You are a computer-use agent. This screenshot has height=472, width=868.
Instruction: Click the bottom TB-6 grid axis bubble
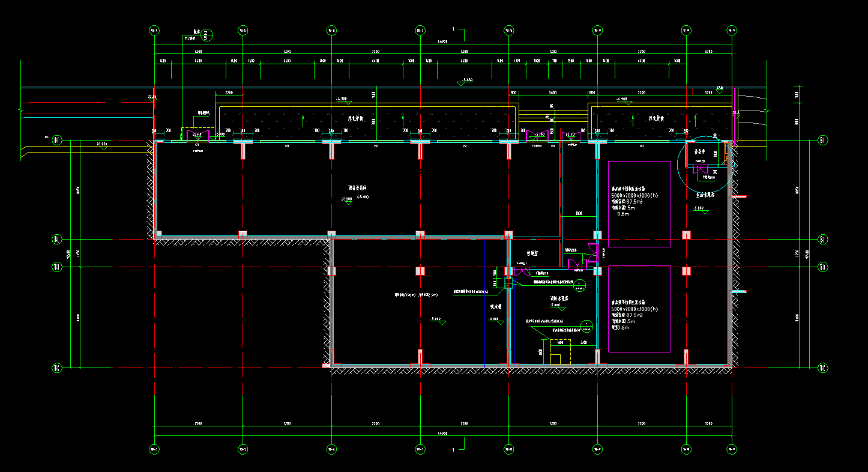[331, 449]
